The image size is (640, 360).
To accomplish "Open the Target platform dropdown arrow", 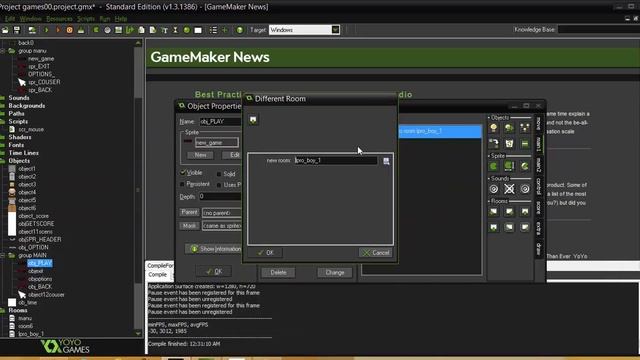I will pos(335,30).
